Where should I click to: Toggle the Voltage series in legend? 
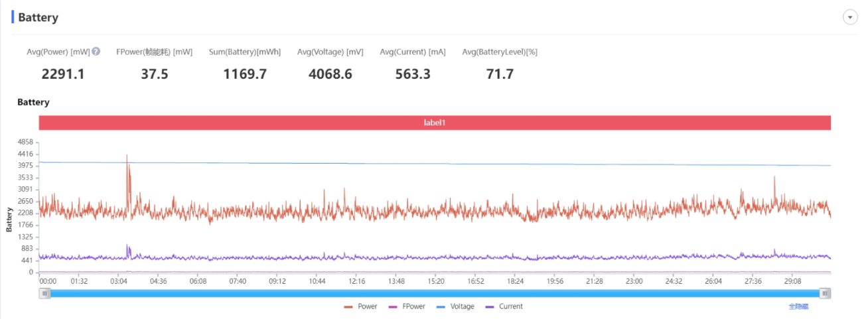455,306
